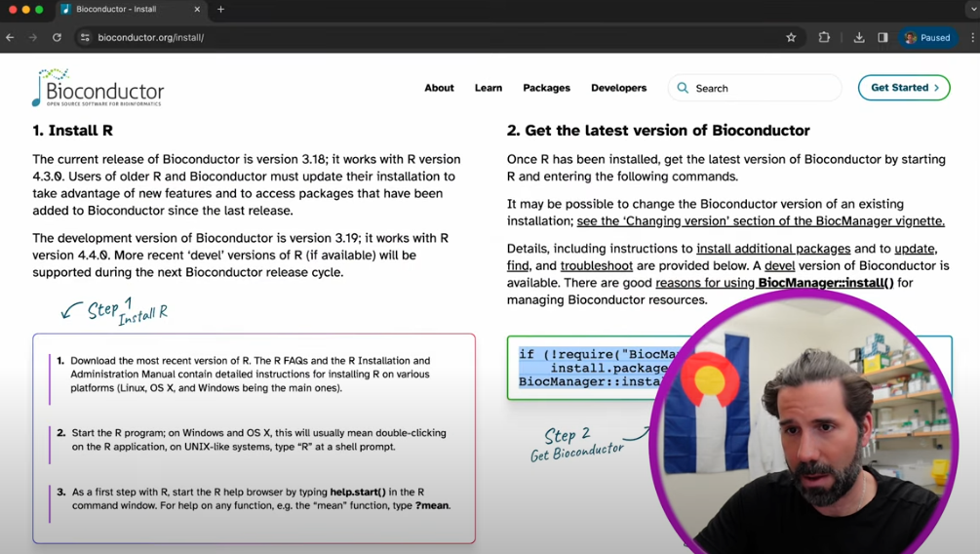
Task: Open the Learn menu
Action: (x=489, y=88)
